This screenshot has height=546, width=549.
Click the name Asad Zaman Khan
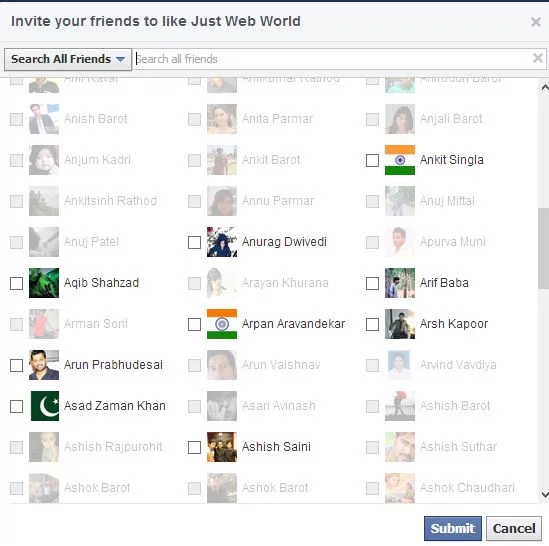point(115,406)
